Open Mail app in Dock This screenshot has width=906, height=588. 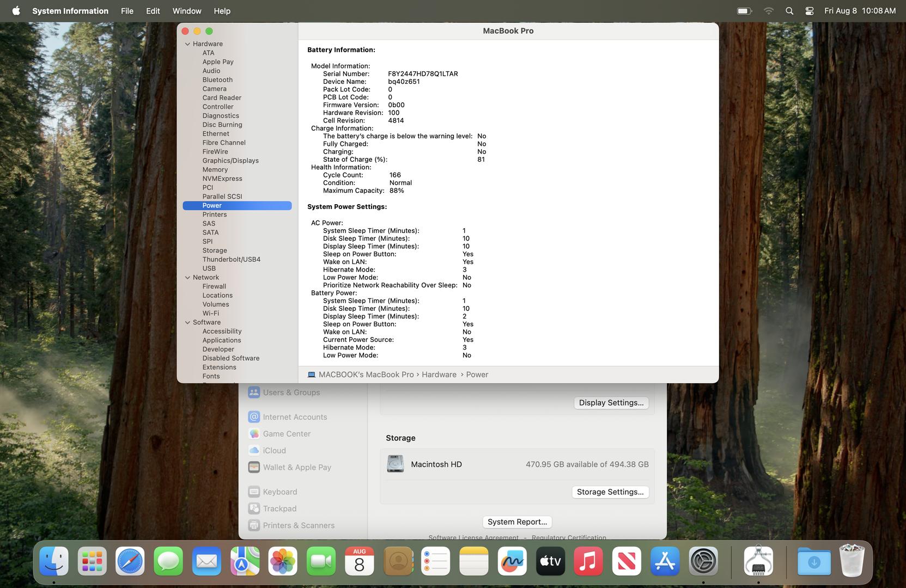pos(206,561)
